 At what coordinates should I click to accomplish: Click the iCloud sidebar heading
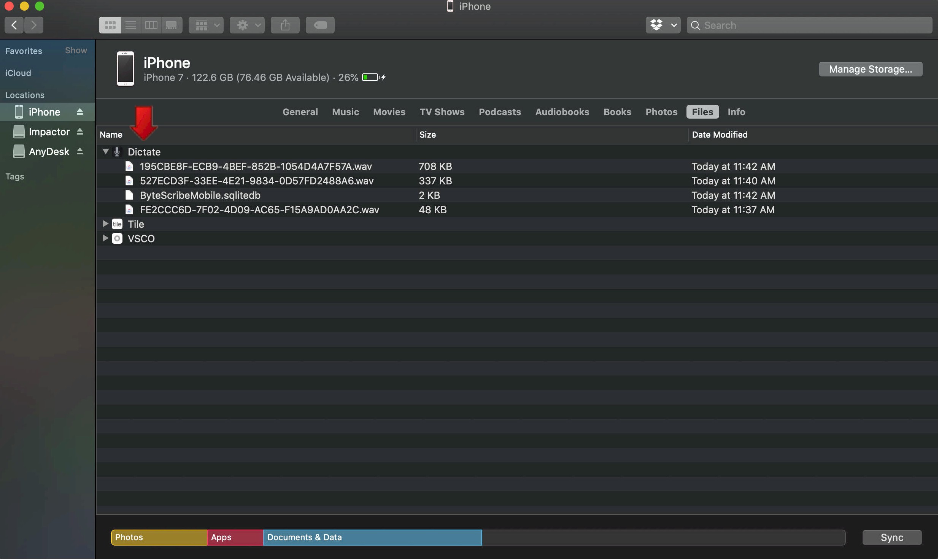[18, 73]
